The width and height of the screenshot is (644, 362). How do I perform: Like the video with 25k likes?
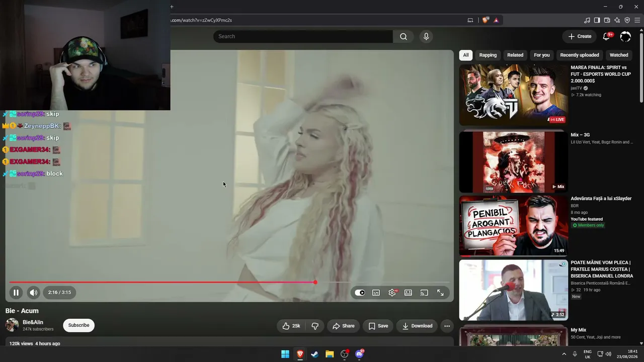(291, 326)
